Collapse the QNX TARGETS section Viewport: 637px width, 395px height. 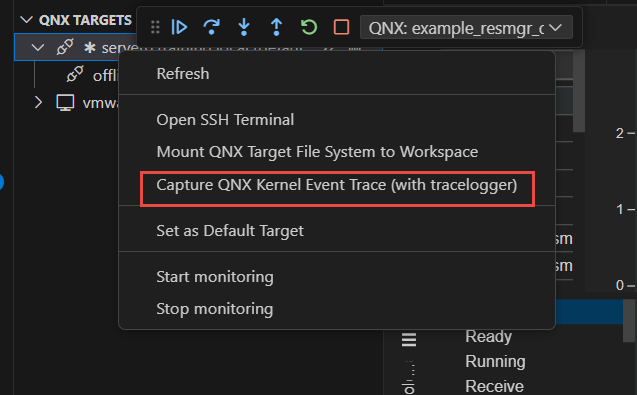26,20
